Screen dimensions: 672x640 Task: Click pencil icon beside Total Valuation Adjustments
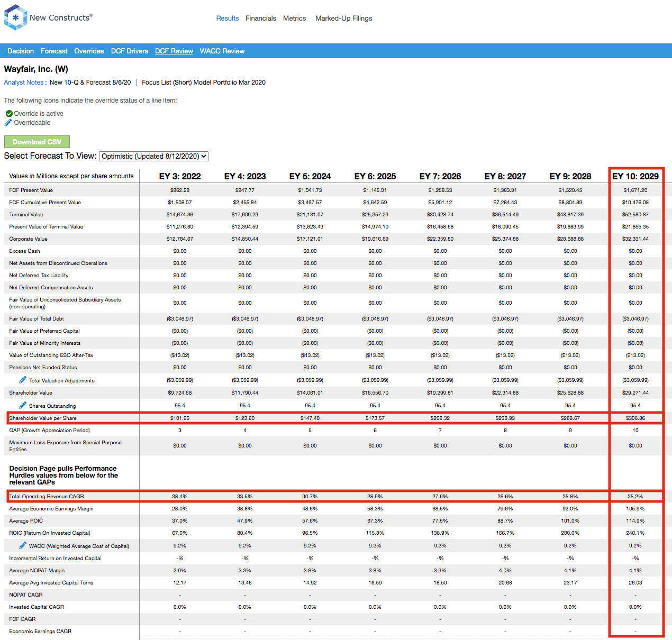point(23,380)
